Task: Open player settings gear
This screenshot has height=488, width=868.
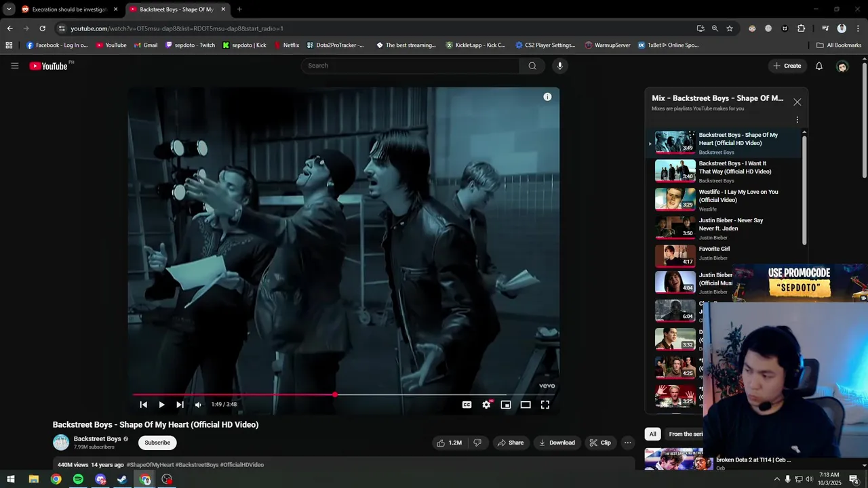Action: click(x=486, y=405)
